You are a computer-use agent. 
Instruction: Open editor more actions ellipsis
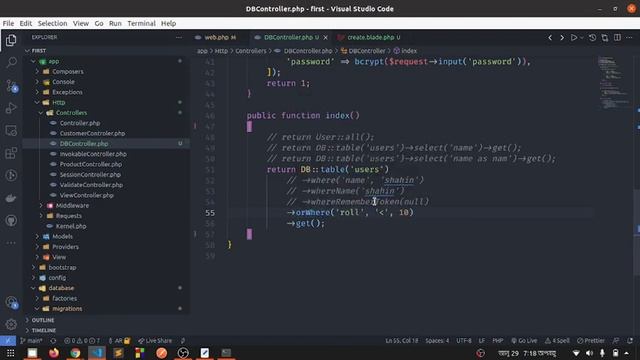click(629, 38)
